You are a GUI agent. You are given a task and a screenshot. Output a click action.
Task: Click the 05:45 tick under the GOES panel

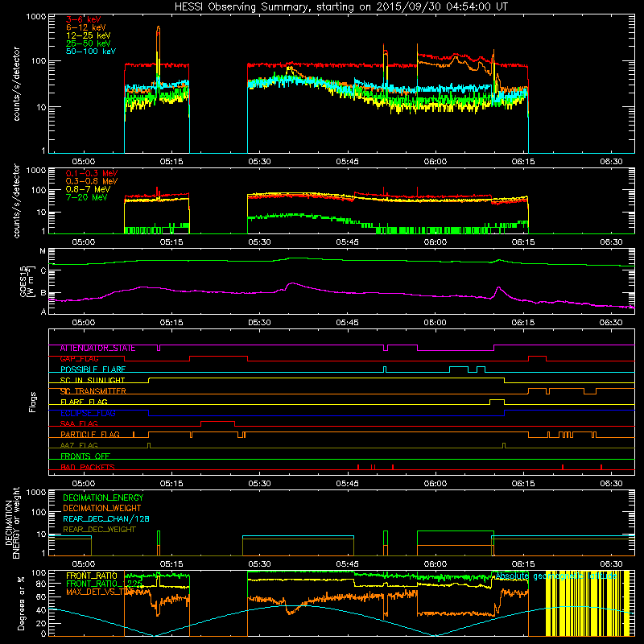(x=348, y=323)
